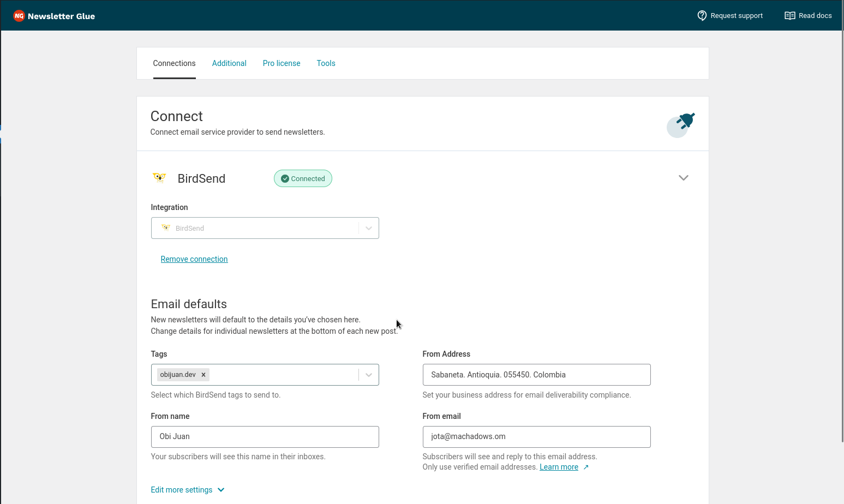
Task: Click the Email defaults heading
Action: pyautogui.click(x=189, y=304)
